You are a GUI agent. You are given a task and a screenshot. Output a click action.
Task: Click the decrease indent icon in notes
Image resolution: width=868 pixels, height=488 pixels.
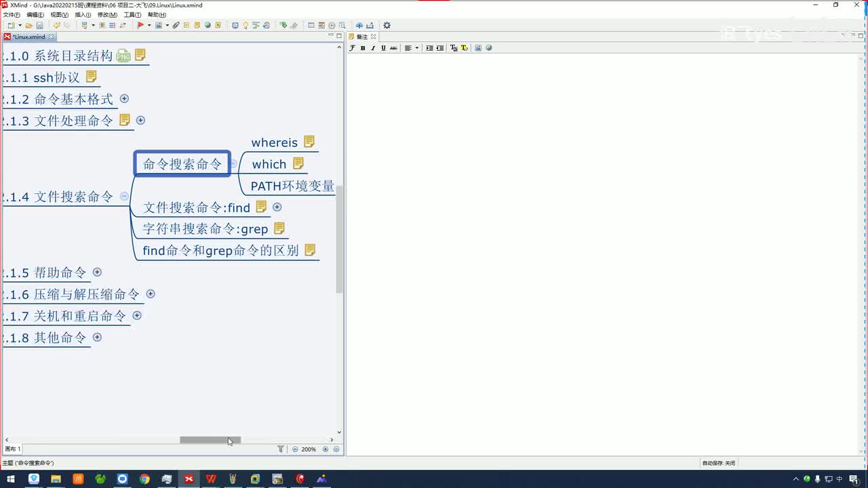[440, 48]
